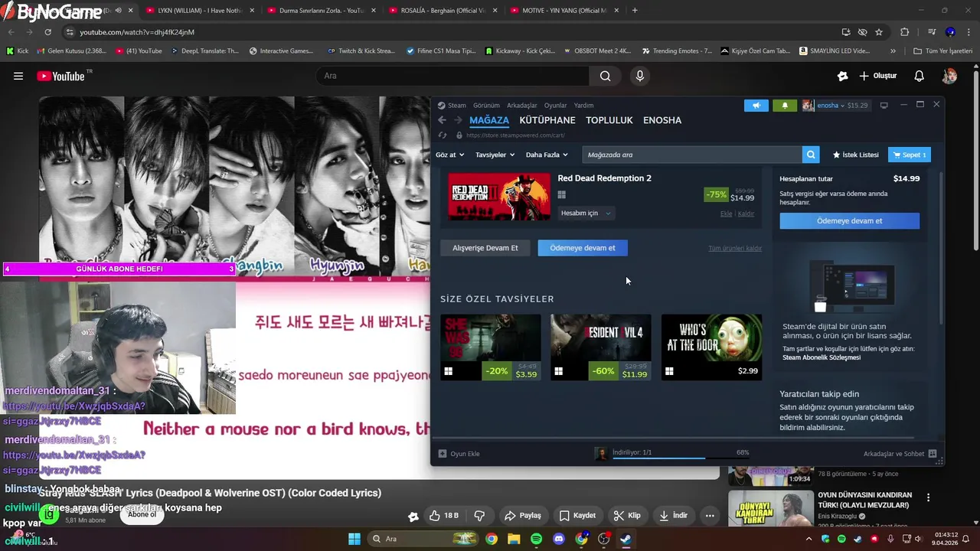The width and height of the screenshot is (980, 551).
Task: Open Discord from the taskbar
Action: click(559, 539)
